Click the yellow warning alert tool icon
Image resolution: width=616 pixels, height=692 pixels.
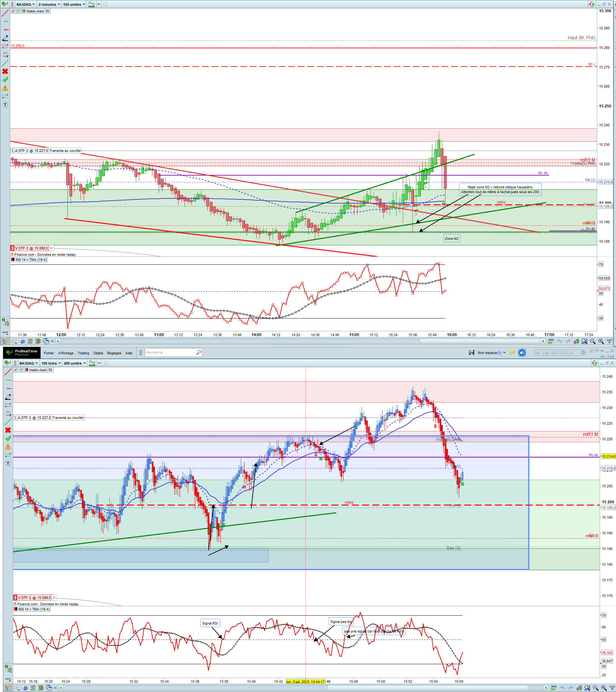(5, 88)
